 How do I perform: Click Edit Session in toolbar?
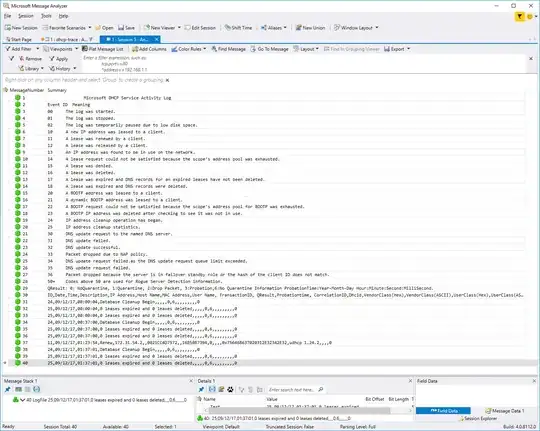pos(200,28)
